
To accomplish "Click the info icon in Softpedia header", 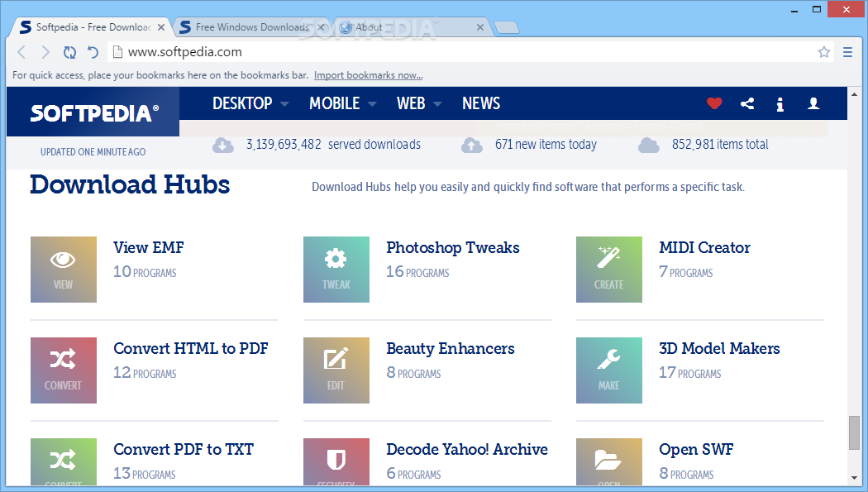I will click(x=780, y=104).
